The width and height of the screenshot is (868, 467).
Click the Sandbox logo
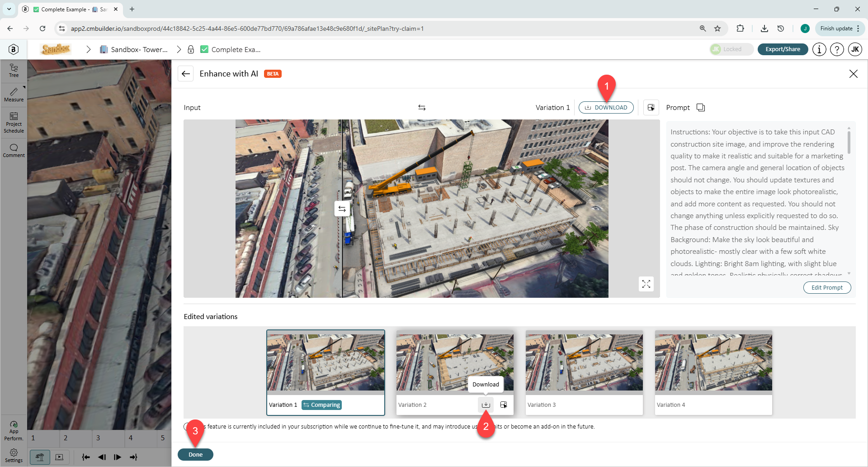coord(55,49)
